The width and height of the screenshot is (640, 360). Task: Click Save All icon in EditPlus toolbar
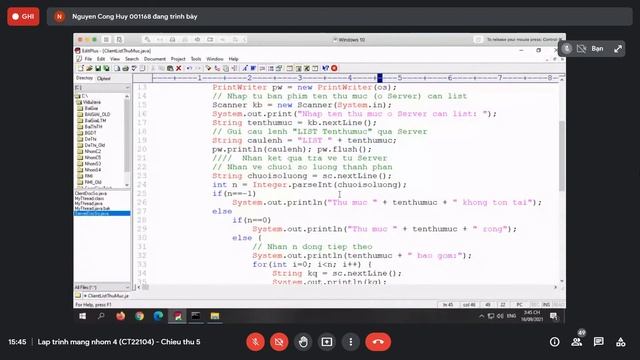coord(107,68)
